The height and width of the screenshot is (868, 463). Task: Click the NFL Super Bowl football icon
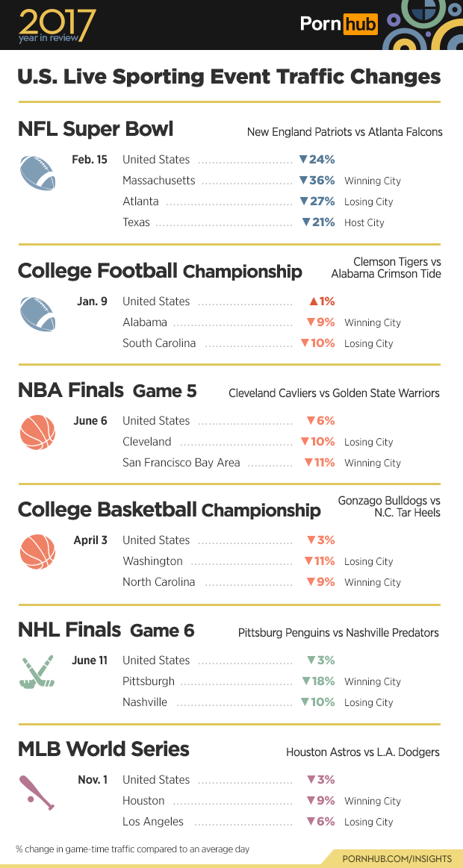click(x=37, y=173)
